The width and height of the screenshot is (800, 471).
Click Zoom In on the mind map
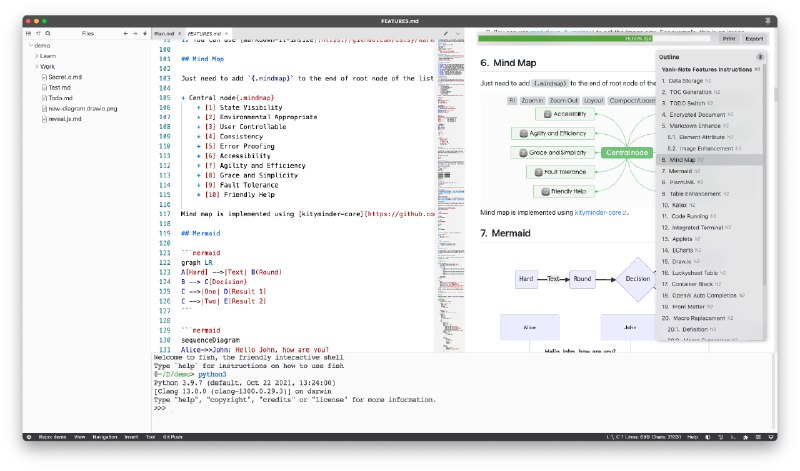[533, 101]
